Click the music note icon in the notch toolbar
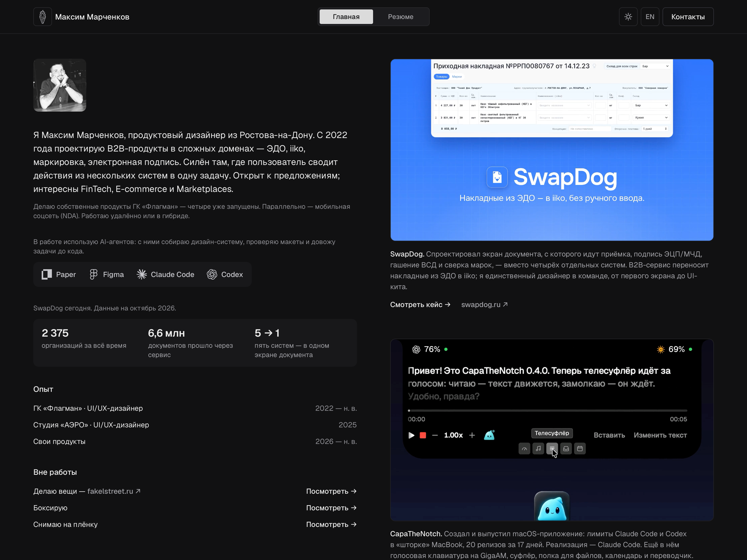The image size is (747, 560). pyautogui.click(x=538, y=449)
